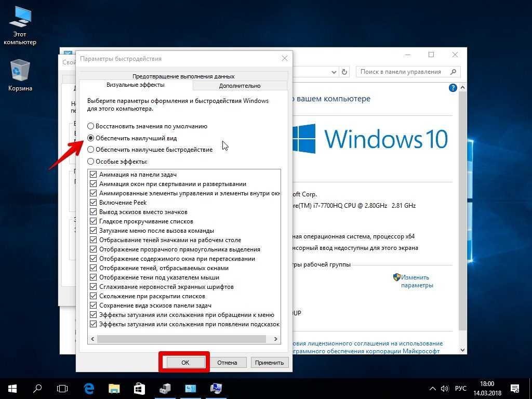
Task: Maximize the System control panel window
Action: (x=431, y=55)
